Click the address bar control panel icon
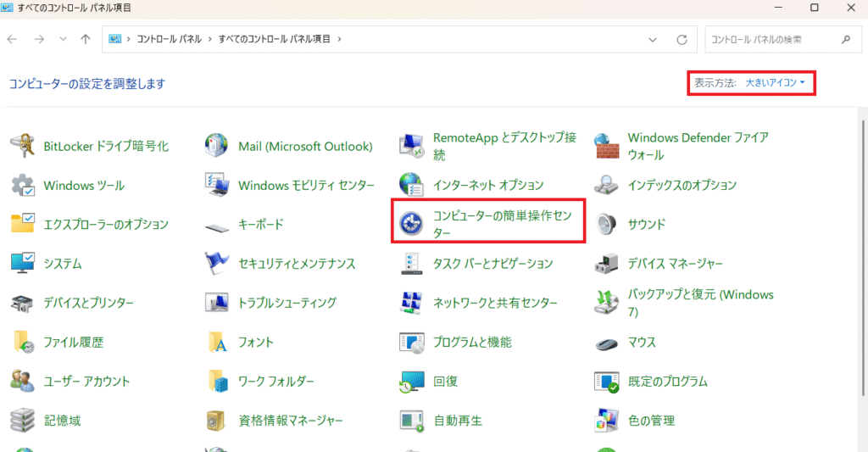 click(114, 39)
